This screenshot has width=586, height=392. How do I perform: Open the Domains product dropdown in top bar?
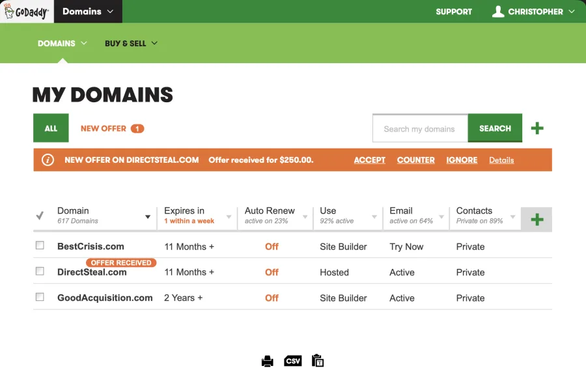88,12
